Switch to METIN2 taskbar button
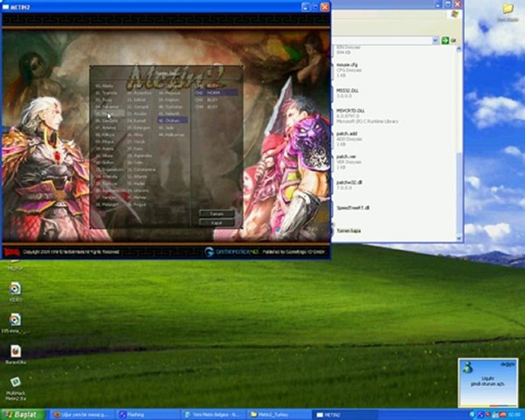 click(x=345, y=415)
